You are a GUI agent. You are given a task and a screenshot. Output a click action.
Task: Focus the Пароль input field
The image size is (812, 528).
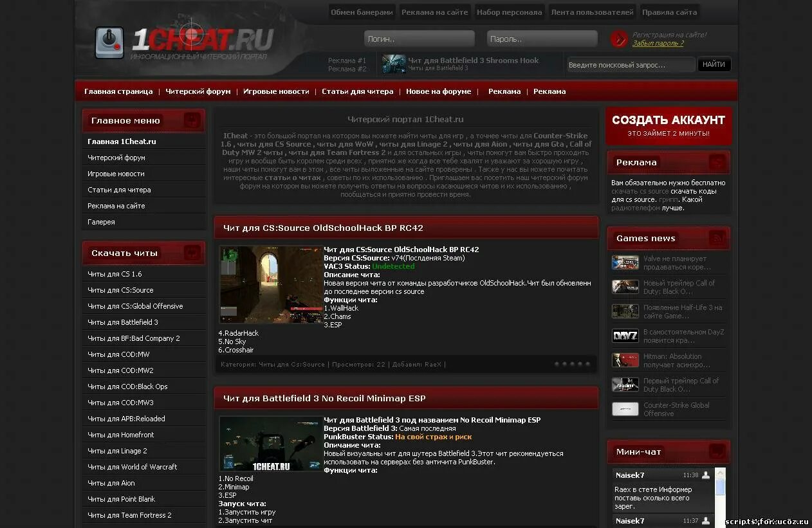pos(542,39)
